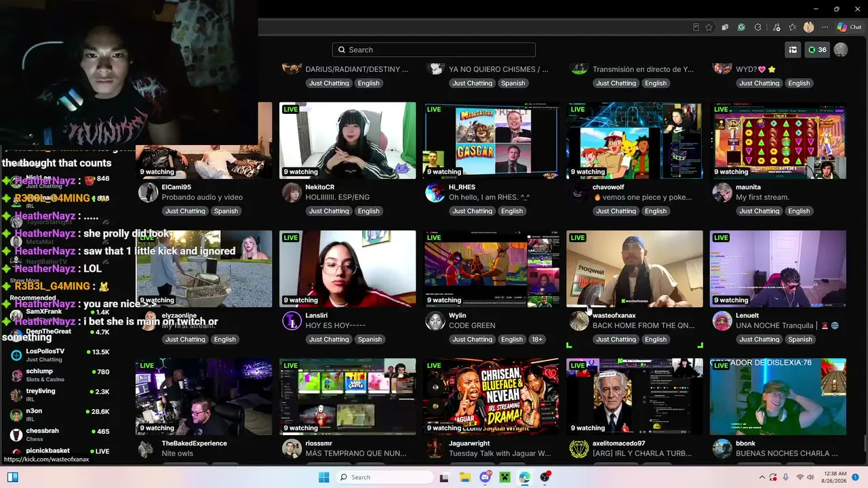Open the Kick points balance showing 36

[x=817, y=49]
